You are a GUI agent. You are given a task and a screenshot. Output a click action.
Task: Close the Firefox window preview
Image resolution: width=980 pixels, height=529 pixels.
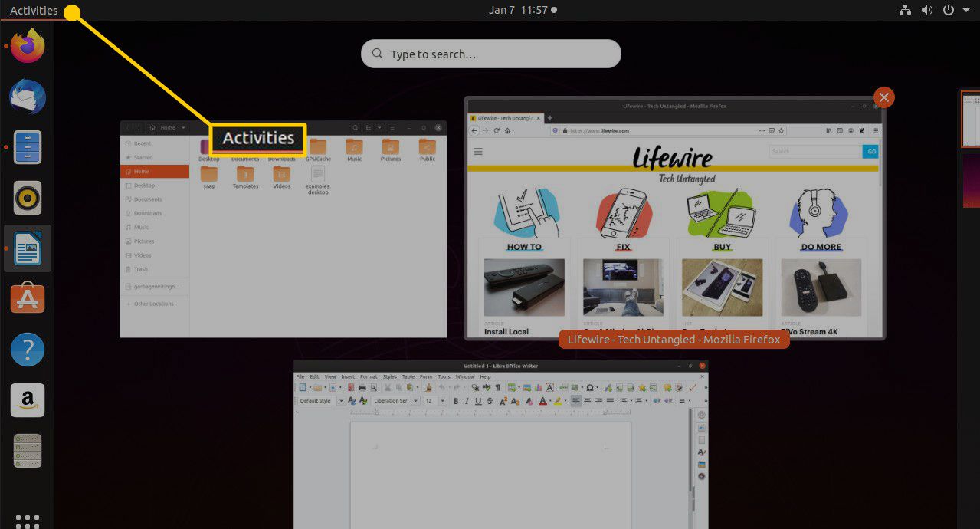883,97
